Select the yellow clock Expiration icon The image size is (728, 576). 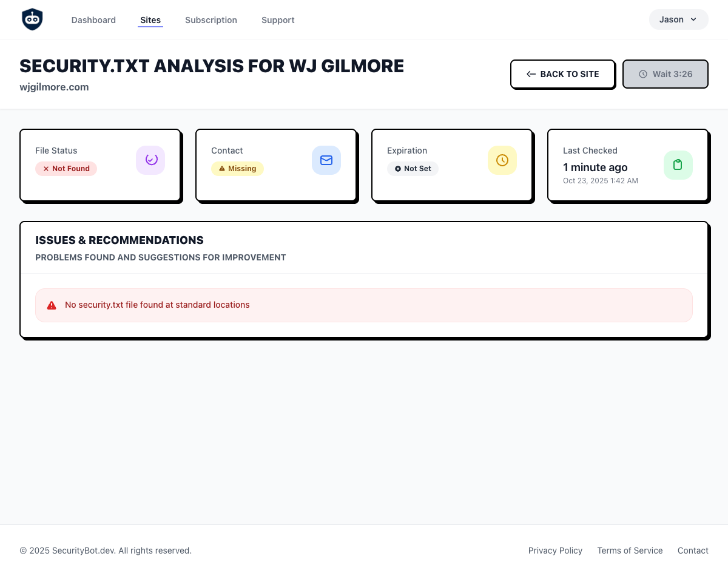coord(502,160)
